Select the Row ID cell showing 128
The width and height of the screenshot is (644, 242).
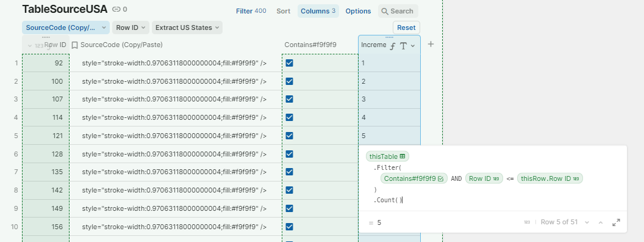46,154
